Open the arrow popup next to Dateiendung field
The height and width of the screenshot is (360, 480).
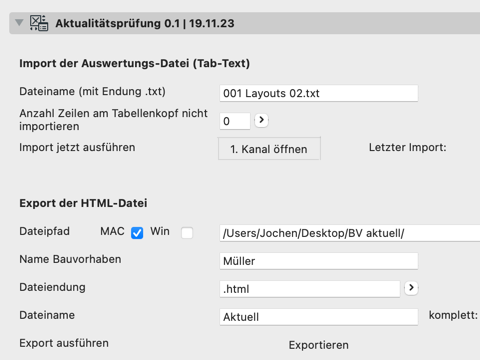[411, 288]
